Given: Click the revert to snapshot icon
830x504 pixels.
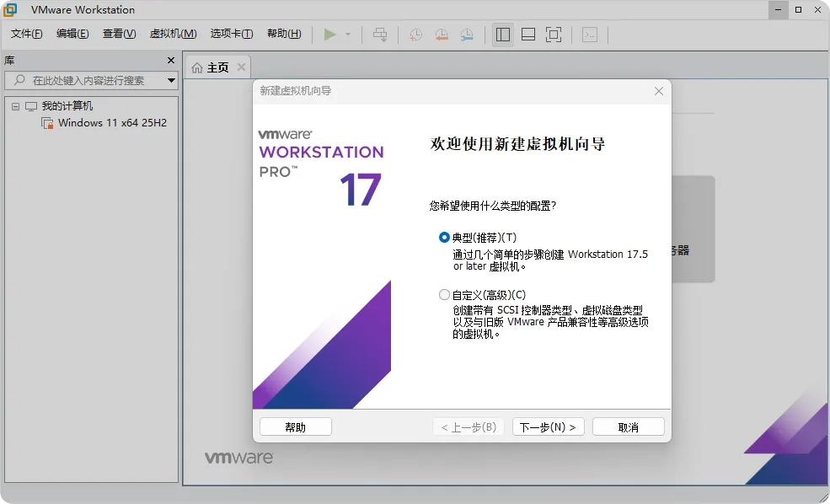Looking at the screenshot, I should [441, 35].
